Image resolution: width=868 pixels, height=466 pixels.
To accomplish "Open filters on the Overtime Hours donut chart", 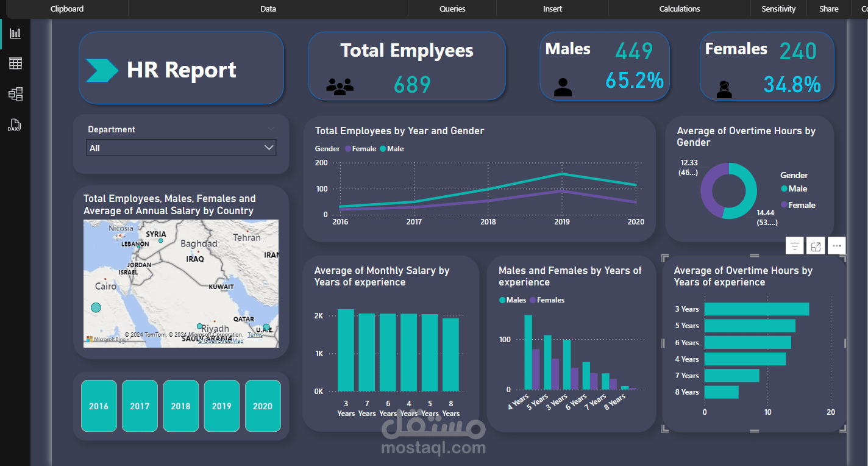I will coord(794,245).
